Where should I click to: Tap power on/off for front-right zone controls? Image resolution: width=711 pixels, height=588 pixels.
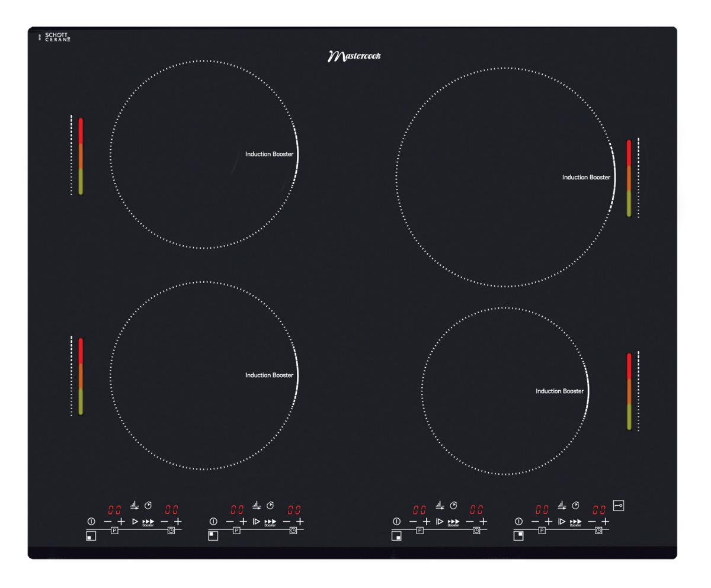tap(396, 522)
